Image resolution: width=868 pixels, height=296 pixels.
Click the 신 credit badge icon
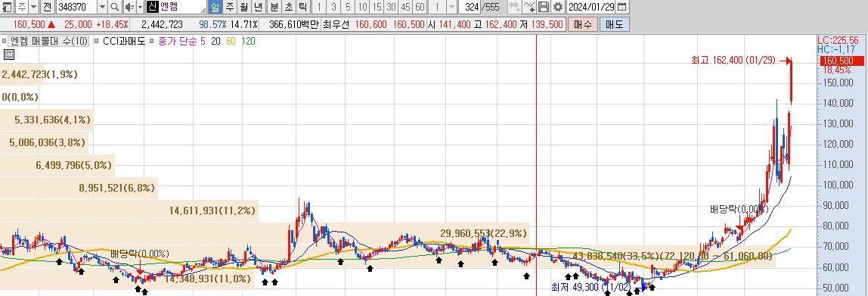tap(153, 7)
